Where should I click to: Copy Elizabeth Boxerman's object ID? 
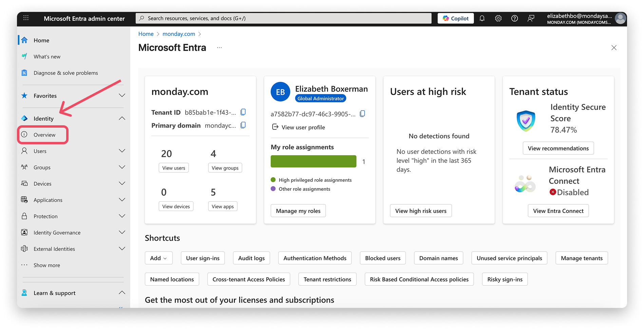[x=362, y=114]
